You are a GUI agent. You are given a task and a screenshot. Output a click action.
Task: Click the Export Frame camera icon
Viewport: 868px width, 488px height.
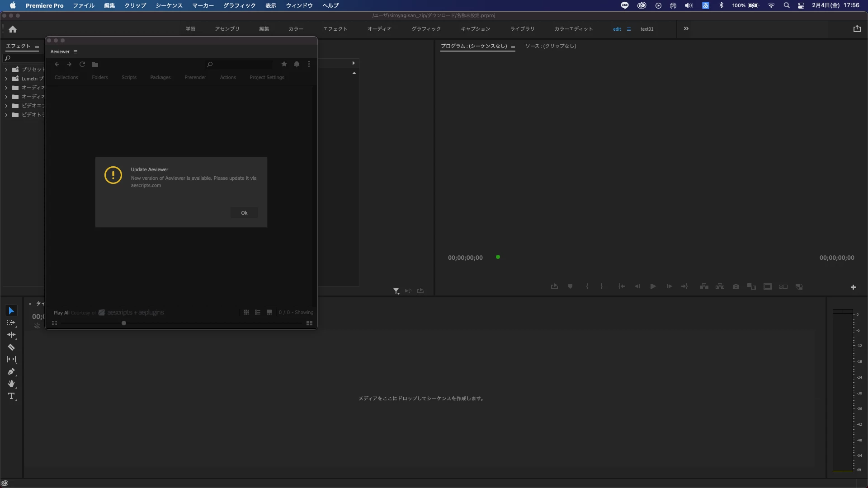coord(736,286)
